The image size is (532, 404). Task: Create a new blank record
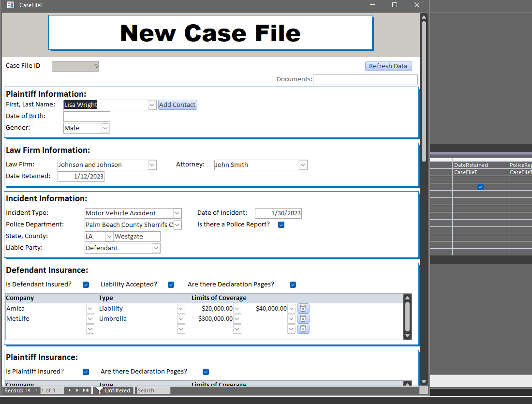[85, 390]
